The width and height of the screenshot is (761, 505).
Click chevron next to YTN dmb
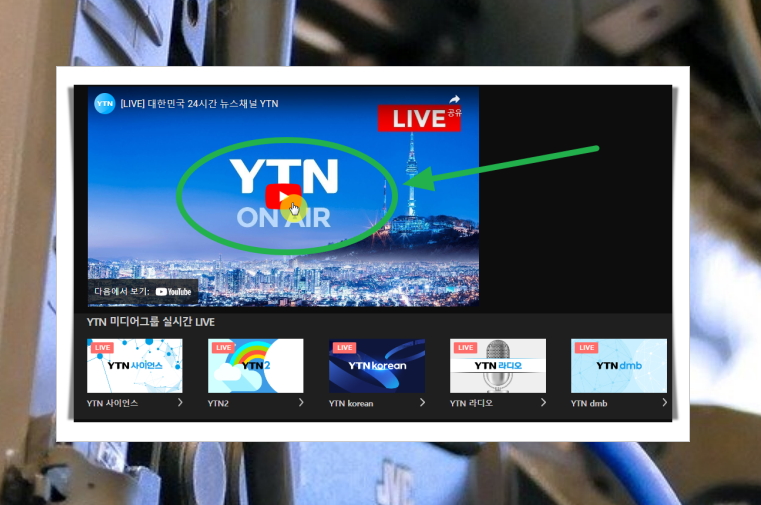point(664,403)
